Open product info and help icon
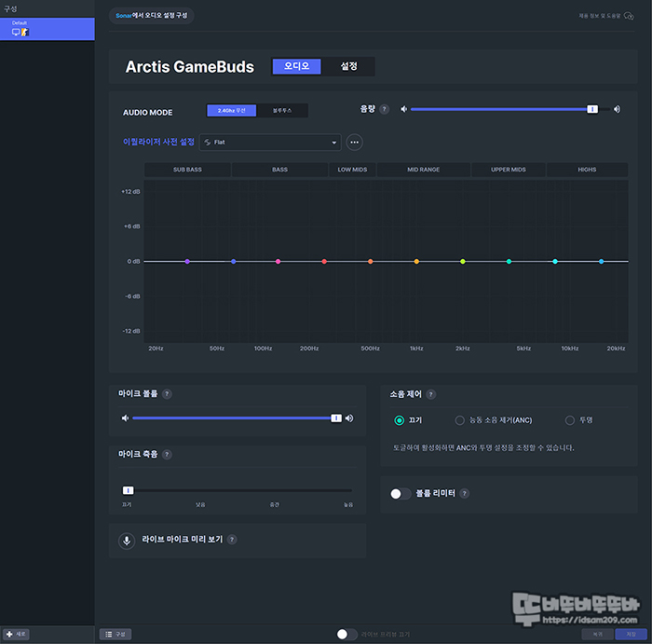 629,16
